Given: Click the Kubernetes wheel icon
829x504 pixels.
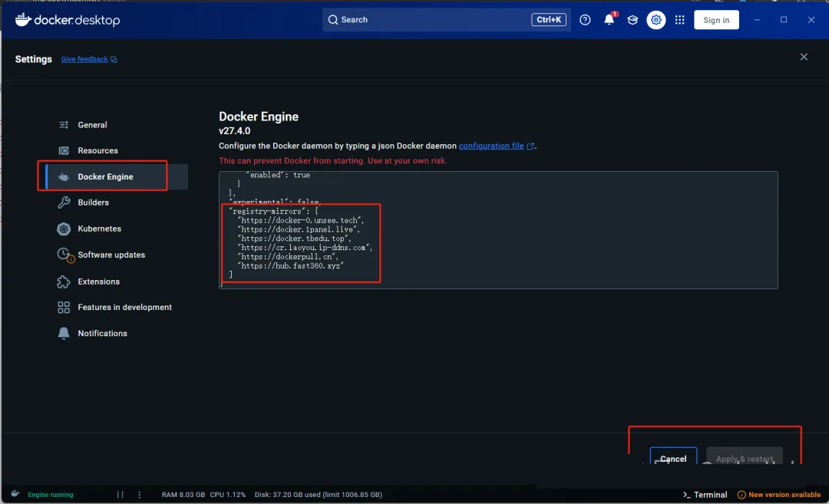Looking at the screenshot, I should pos(64,229).
